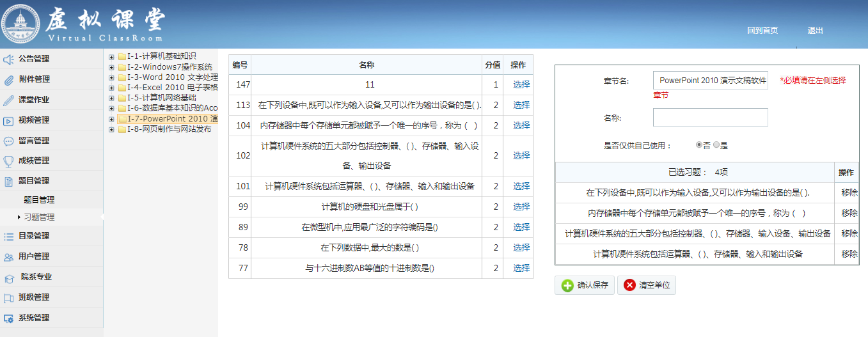Click the announcement megaphone icon (公告管理)
Screen dimensions: 868x337
(x=8, y=59)
